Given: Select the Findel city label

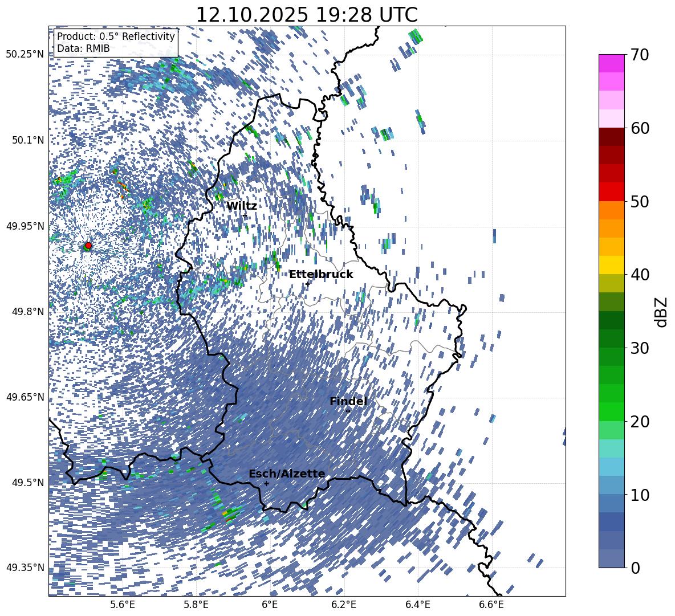Looking at the screenshot, I should coord(348,402).
